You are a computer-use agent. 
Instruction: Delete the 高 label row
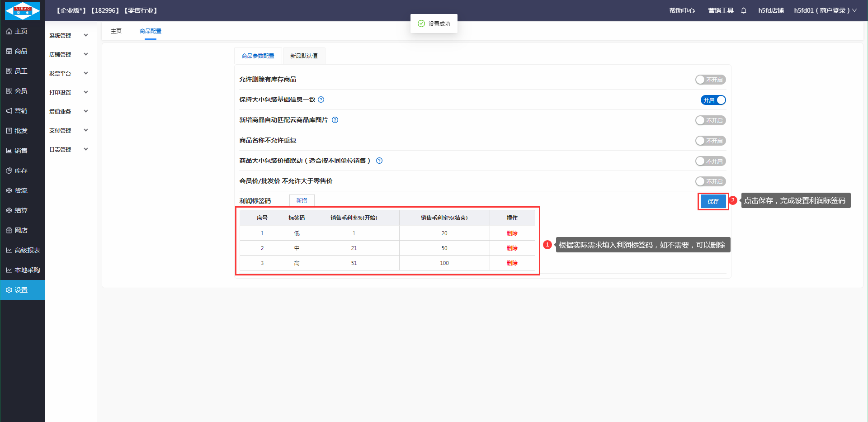pos(512,263)
